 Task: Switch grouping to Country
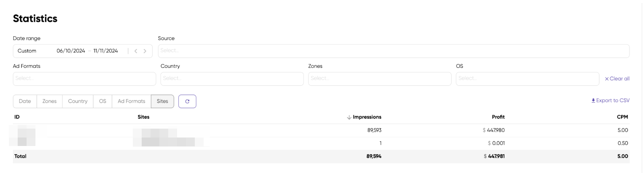click(78, 101)
